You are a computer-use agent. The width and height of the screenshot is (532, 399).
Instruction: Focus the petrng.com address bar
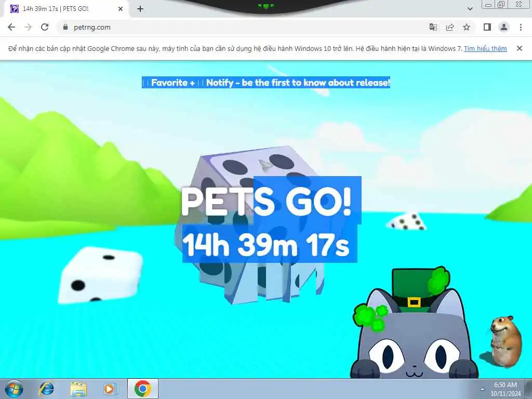click(241, 27)
